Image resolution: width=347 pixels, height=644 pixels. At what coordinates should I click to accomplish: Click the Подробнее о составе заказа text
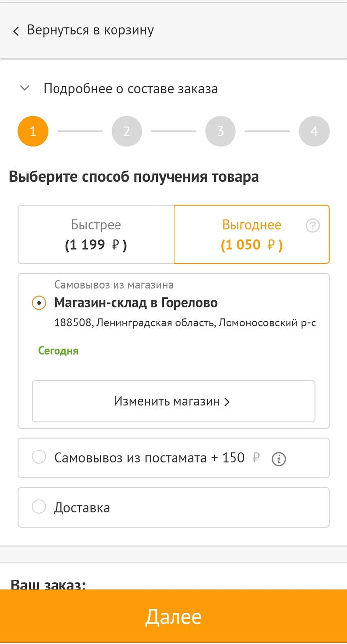coord(130,89)
